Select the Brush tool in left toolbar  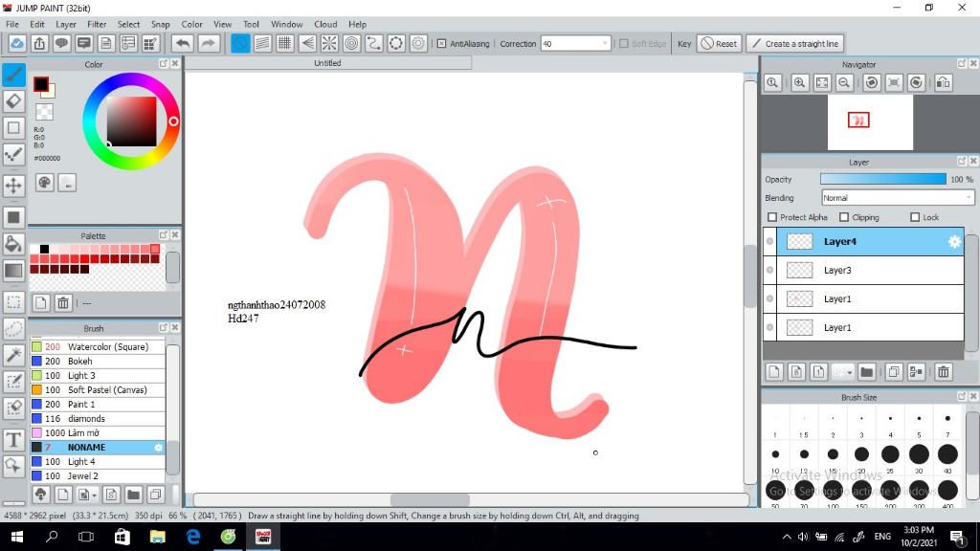pos(13,75)
